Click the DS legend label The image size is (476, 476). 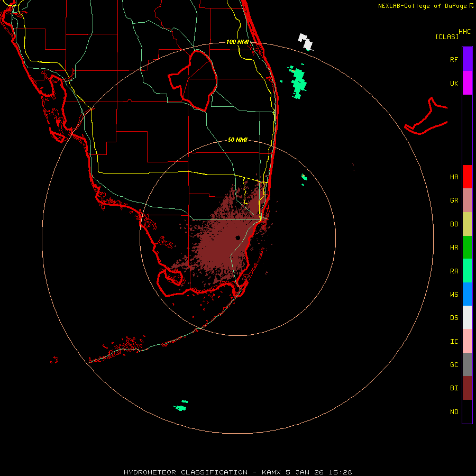tap(454, 318)
